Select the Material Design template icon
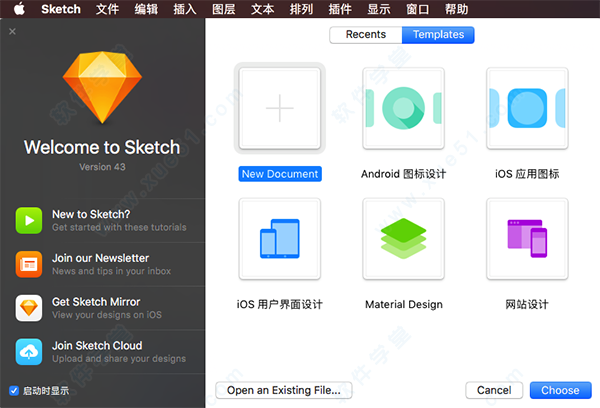This screenshot has width=600, height=408. click(403, 239)
